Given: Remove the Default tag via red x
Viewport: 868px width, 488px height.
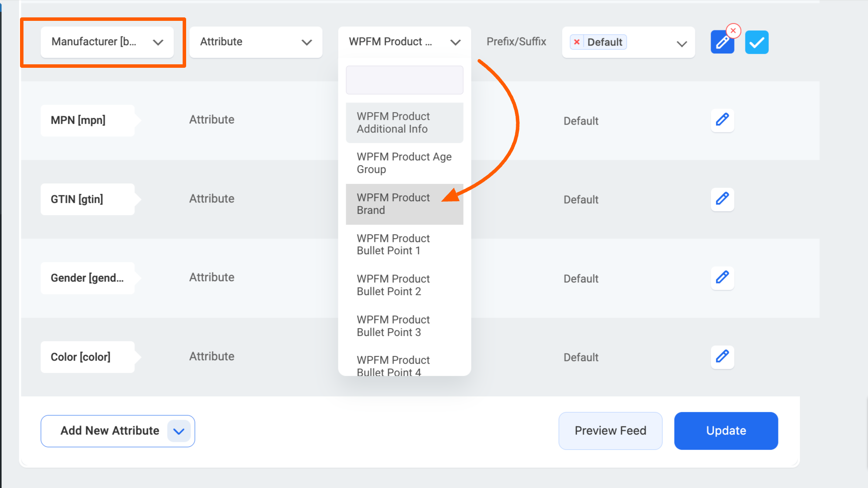Looking at the screenshot, I should (577, 42).
